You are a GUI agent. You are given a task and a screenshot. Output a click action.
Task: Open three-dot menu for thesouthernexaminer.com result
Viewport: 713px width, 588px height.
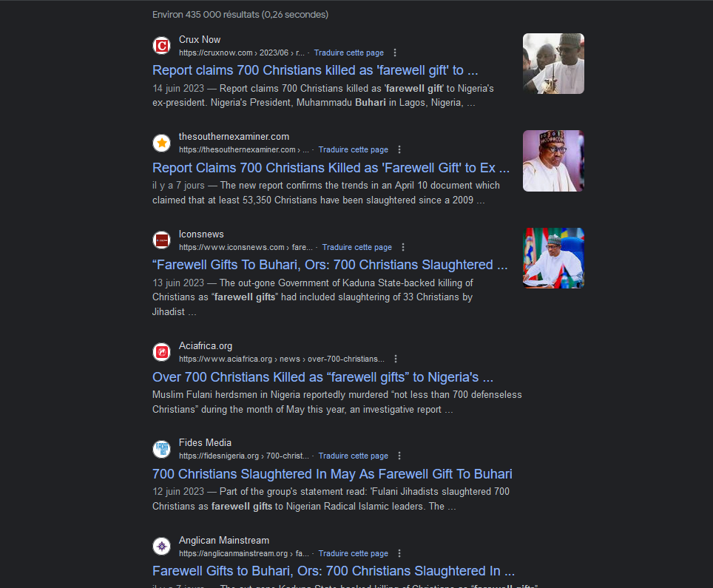(399, 149)
